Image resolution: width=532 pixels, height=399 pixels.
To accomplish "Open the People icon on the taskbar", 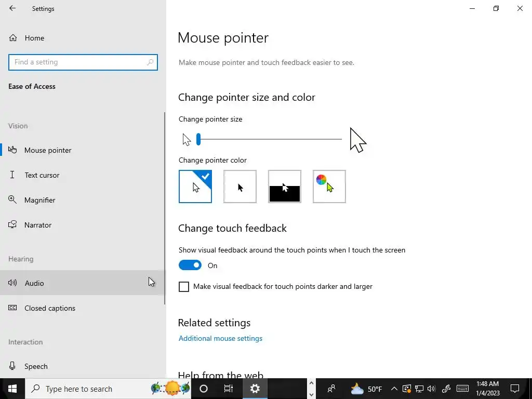I will pyautogui.click(x=331, y=389).
